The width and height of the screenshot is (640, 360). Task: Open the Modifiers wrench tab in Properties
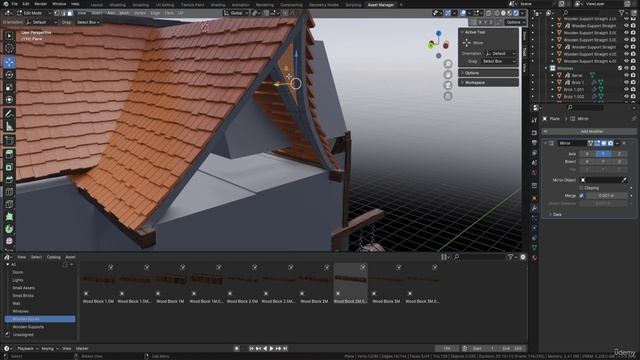[x=534, y=209]
